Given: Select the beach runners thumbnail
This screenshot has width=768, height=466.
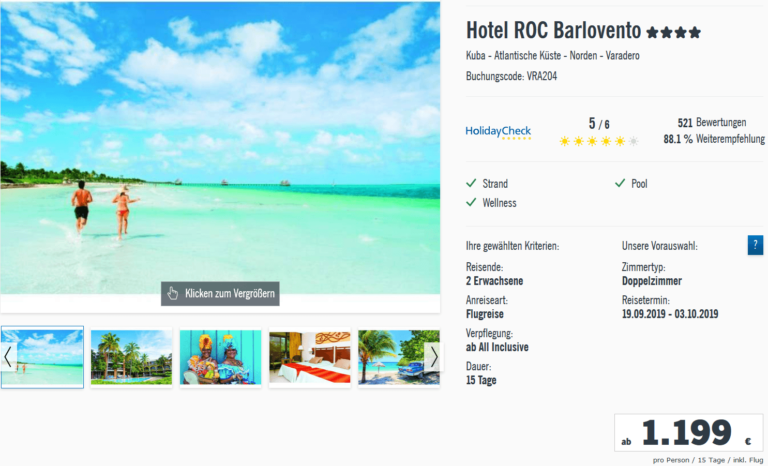Looking at the screenshot, I should 42,357.
